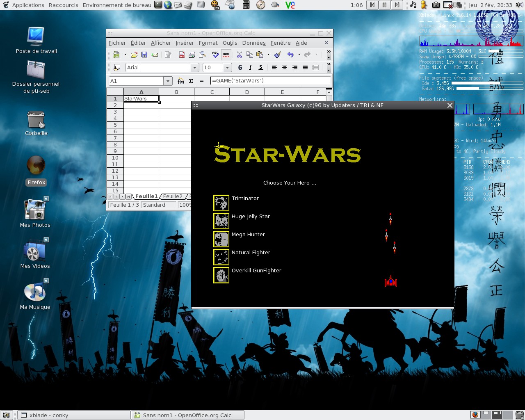Undo the last action in Calc

(x=290, y=55)
